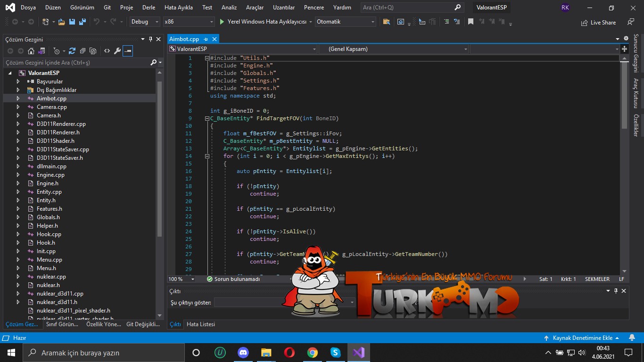Save the current file with the single floppy icon
The height and width of the screenshot is (362, 644).
point(72,22)
